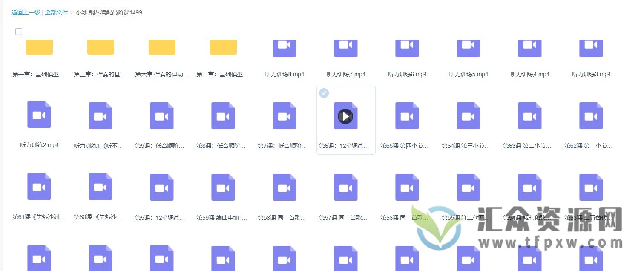Select the 听力训练8.mp4 video icon
Screen dimensions: 644x271
click(x=284, y=47)
